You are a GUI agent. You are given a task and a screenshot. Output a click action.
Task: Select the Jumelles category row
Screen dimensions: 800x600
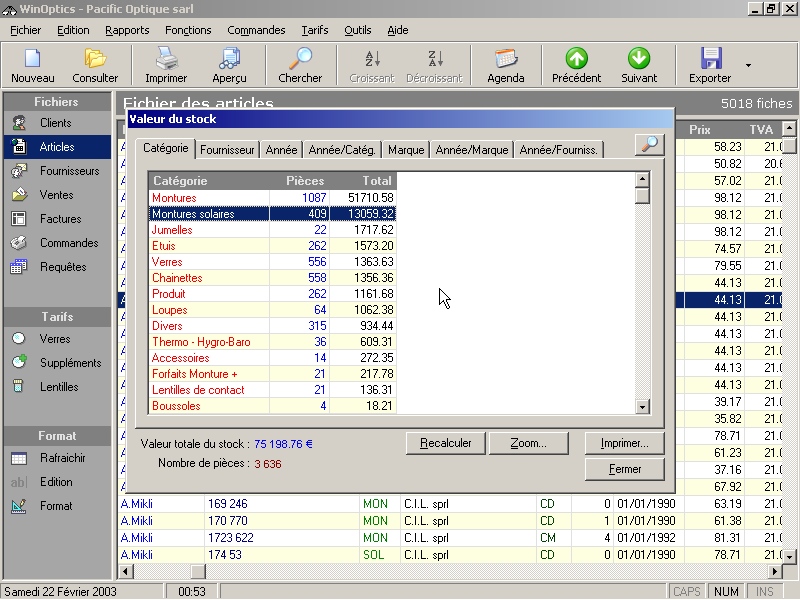pyautogui.click(x=172, y=230)
